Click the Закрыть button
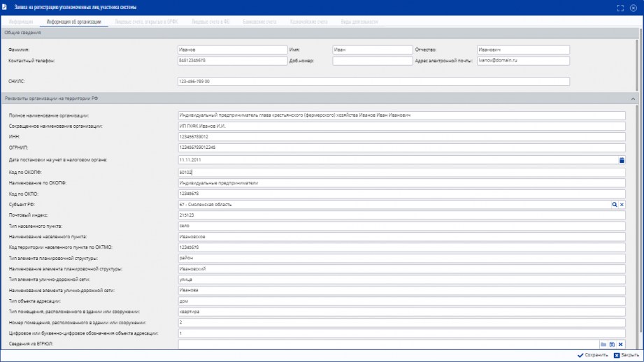Image resolution: width=644 pixels, height=362 pixels. click(x=627, y=356)
